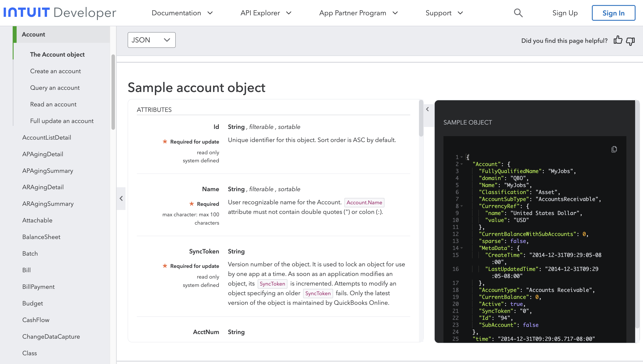Screen dimensions: 643x364
Task: Click the first SyncToken code tag
Action: coord(272,284)
